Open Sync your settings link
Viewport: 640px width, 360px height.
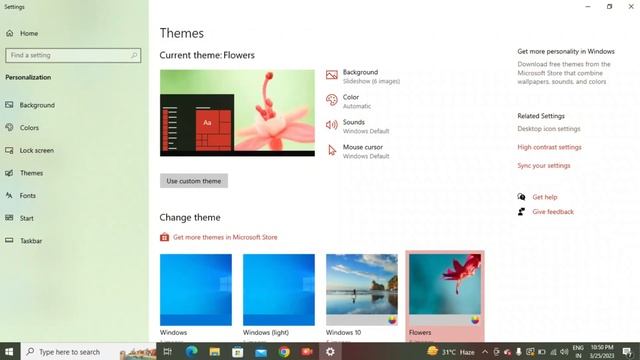click(544, 165)
